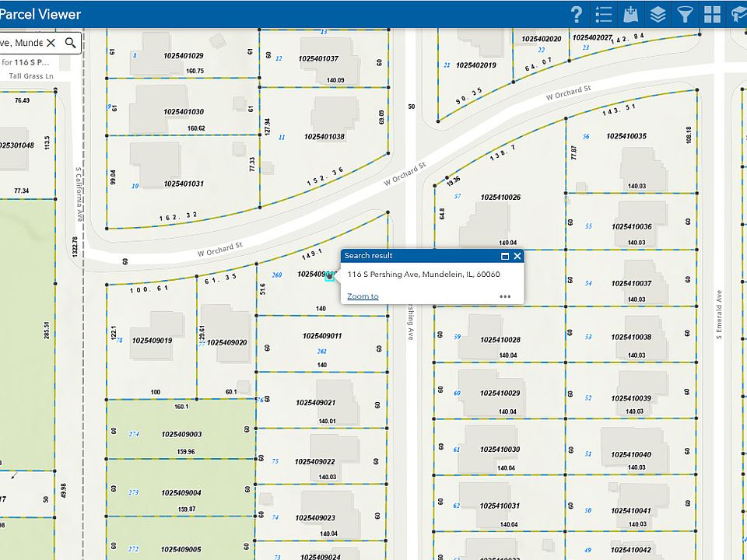Viewport: 747px width, 560px height.
Task: Click the Zoom to link in popup
Action: click(x=363, y=296)
